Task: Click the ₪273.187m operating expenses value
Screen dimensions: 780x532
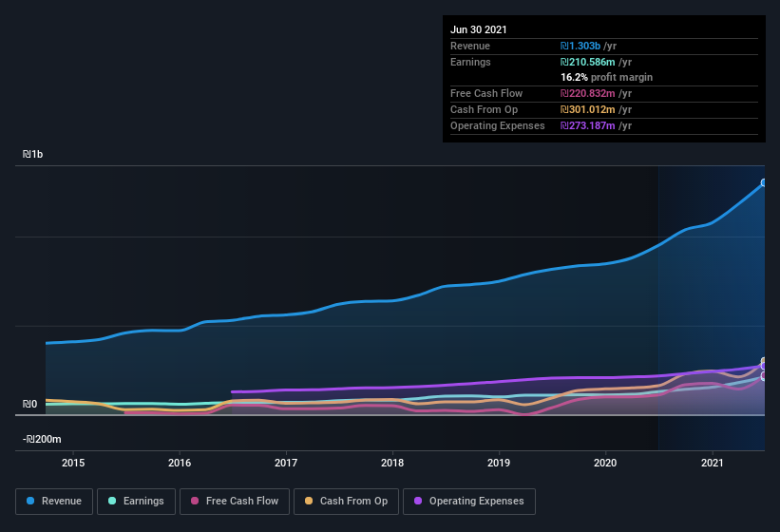Action: (x=588, y=125)
